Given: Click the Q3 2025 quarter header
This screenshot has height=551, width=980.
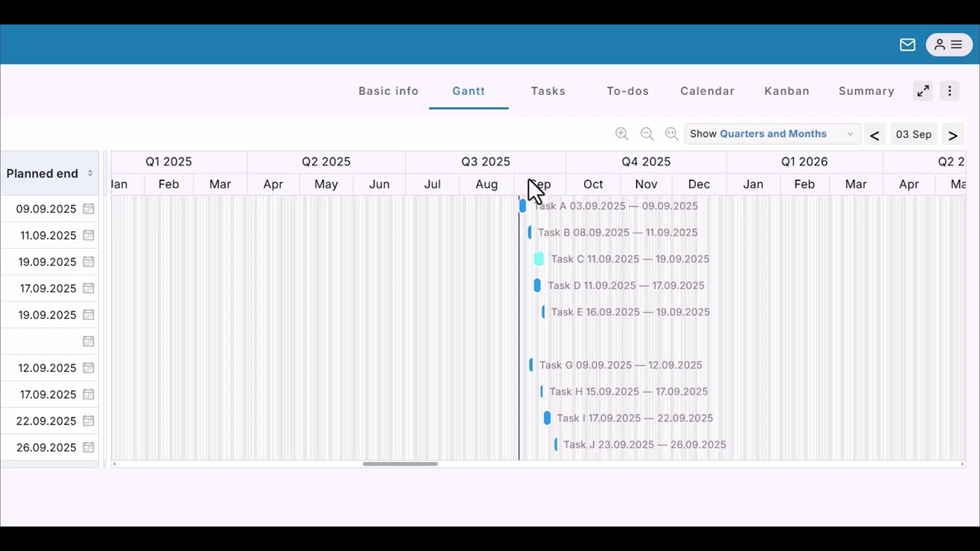Looking at the screenshot, I should tap(485, 161).
